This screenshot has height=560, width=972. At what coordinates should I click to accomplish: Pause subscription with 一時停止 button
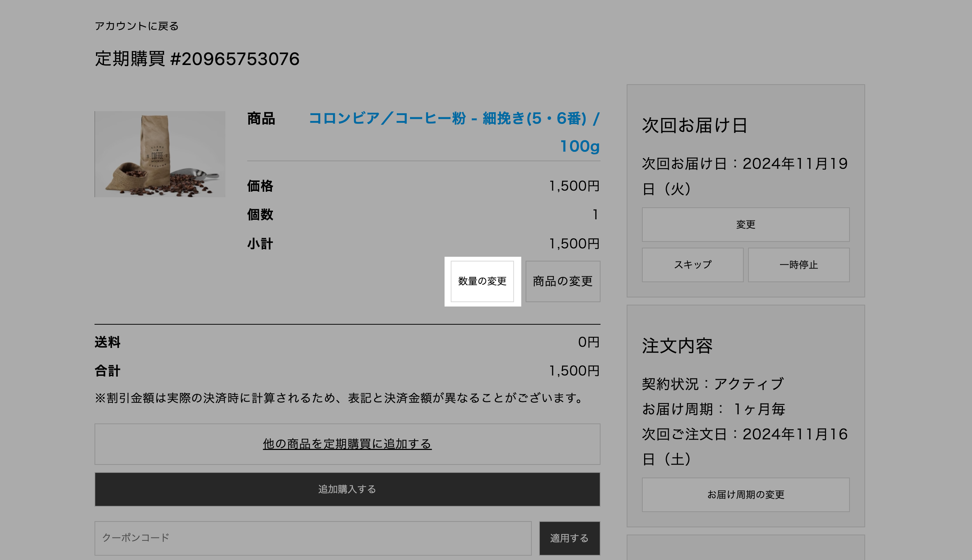[x=798, y=265]
